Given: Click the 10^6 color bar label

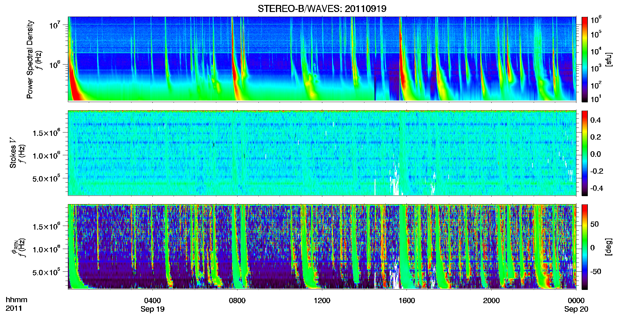Looking at the screenshot, I should (x=596, y=20).
